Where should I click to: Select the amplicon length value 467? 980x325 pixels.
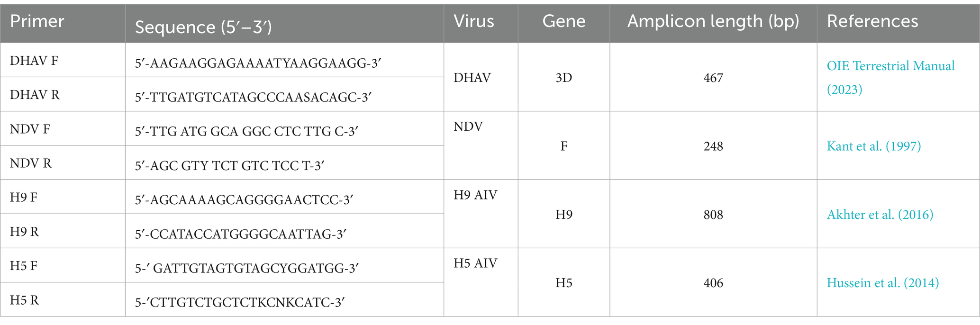coord(713,78)
